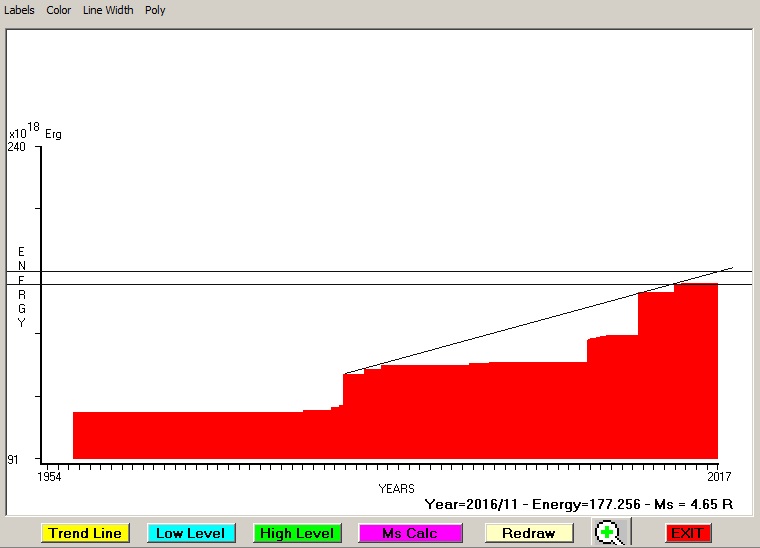Click the Year/Energy/Ms status readout text
The height and width of the screenshot is (548, 760).
click(x=579, y=504)
